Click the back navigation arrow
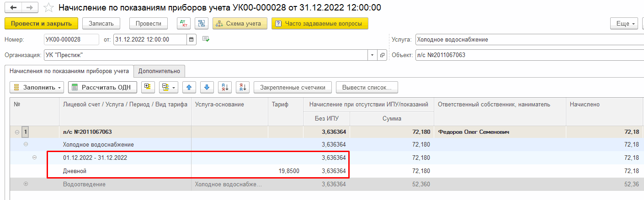Screen dimensions: 644x200 [13, 8]
